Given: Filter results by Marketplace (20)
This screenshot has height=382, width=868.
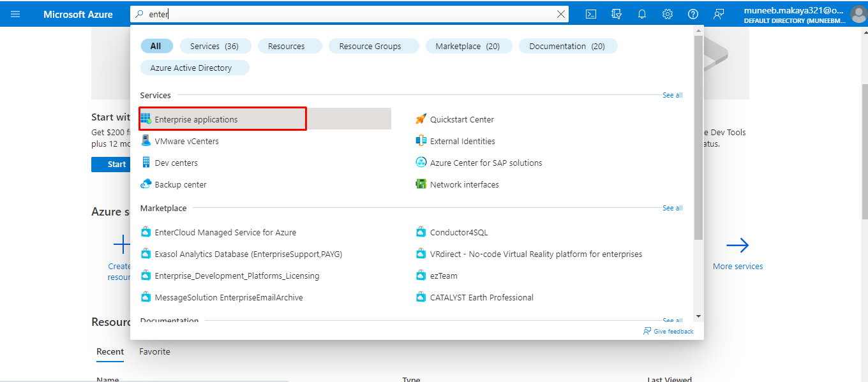Looking at the screenshot, I should 467,46.
